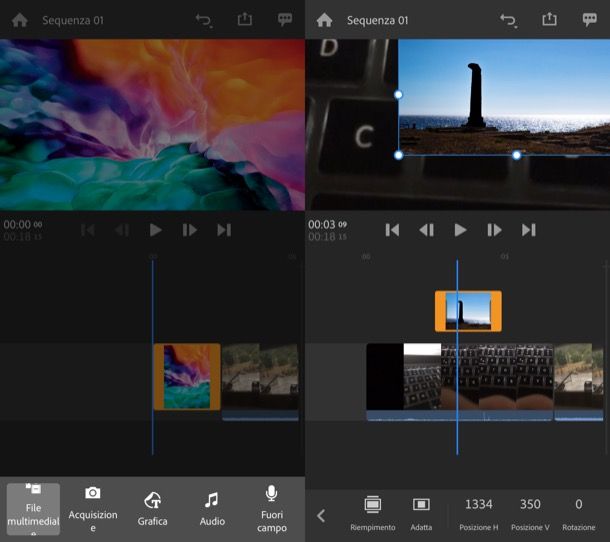Screen dimensions: 610x542
Task: Select the outdoor video clip in left timeline
Action: click(x=260, y=381)
